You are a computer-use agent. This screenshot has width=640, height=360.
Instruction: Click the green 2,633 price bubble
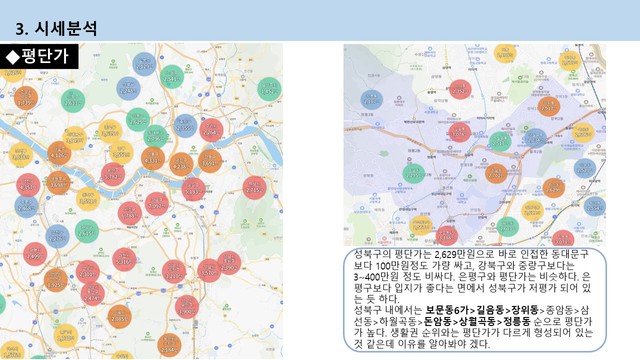tap(73, 100)
